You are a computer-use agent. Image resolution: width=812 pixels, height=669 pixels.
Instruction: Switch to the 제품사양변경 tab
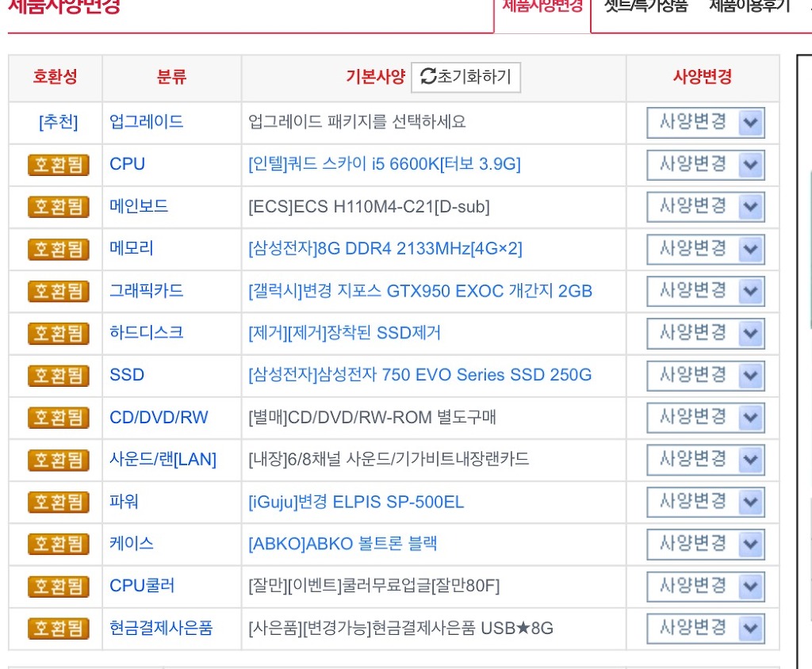542,6
